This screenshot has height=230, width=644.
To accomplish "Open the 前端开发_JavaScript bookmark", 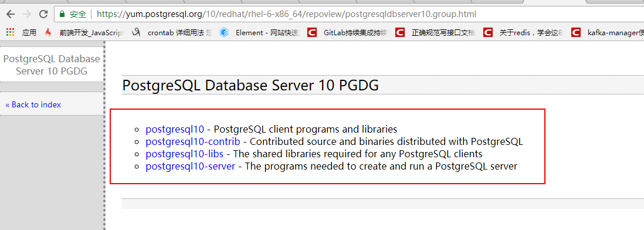I will [x=84, y=32].
